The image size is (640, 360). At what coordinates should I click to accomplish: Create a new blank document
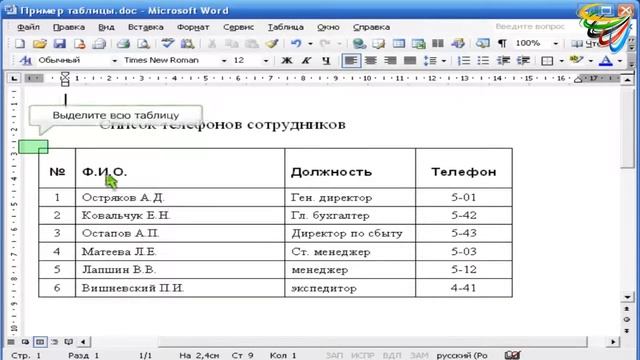click(20, 43)
